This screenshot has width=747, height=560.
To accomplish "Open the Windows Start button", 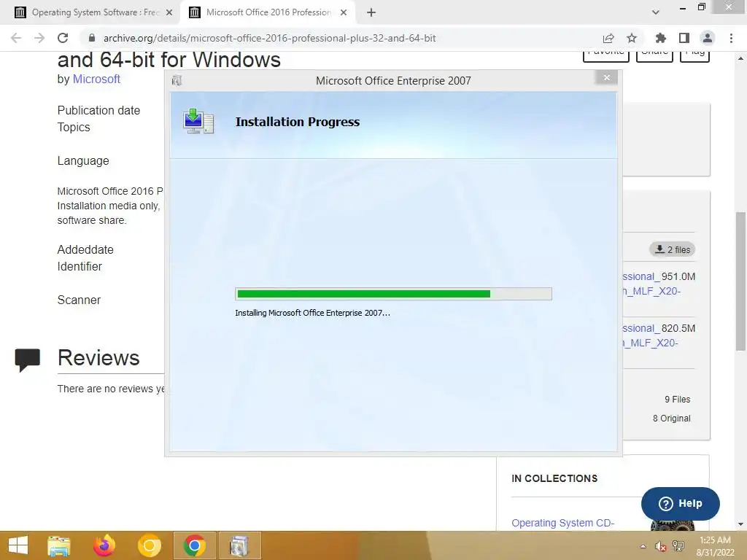I will point(18,545).
